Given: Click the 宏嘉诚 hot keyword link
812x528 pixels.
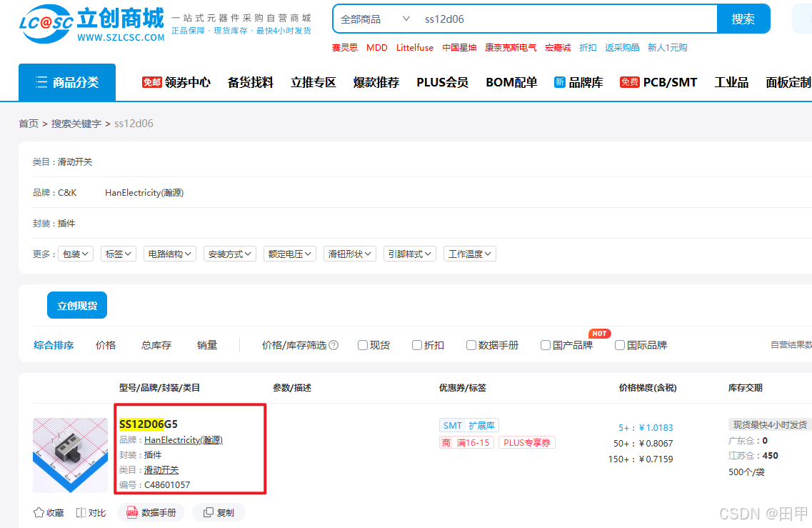Looking at the screenshot, I should pyautogui.click(x=558, y=48).
